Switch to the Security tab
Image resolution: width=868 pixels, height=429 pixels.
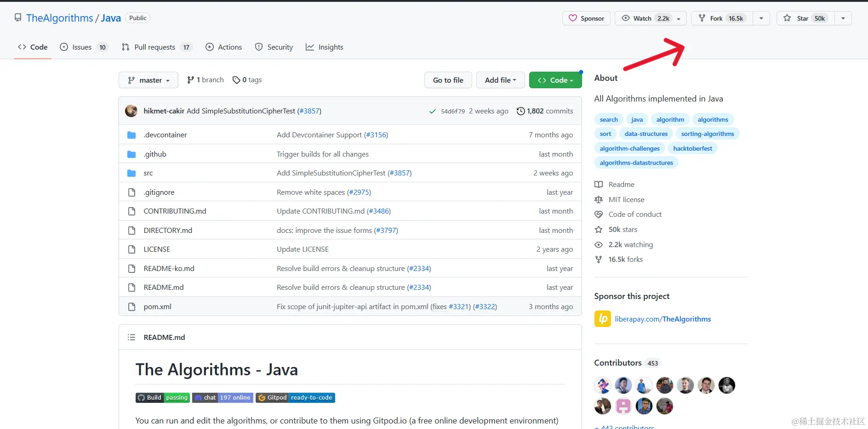point(274,47)
